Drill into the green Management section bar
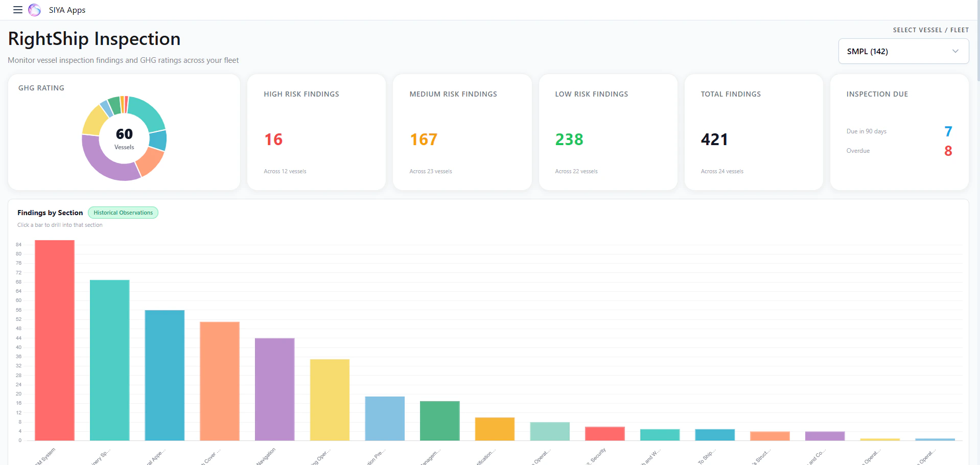The width and height of the screenshot is (980, 465). tap(440, 421)
